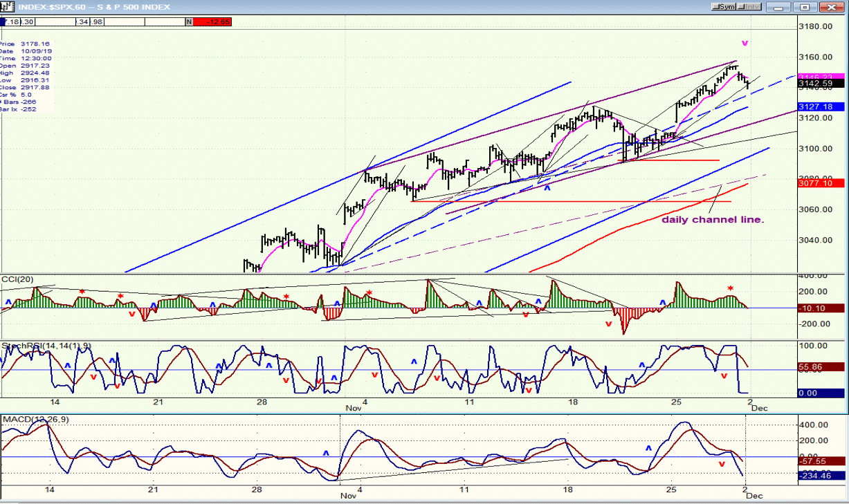Select the 'daily channel line.' annotation text
The width and height of the screenshot is (849, 504).
[x=713, y=220]
